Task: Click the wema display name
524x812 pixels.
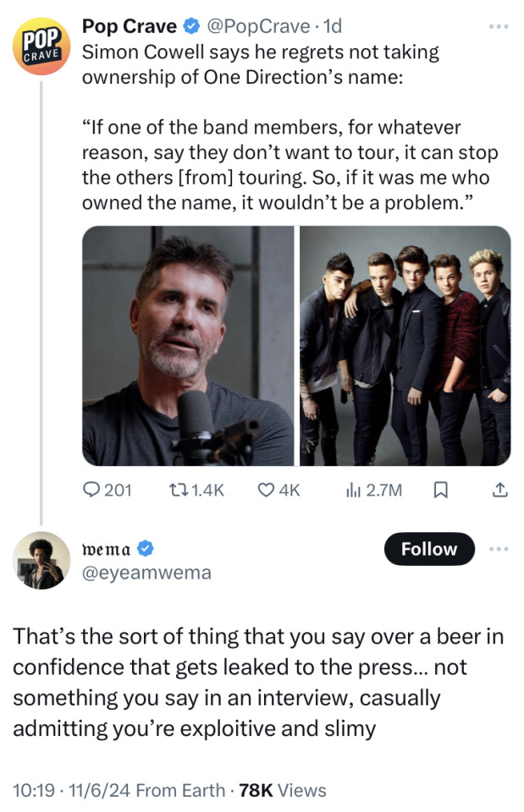Action: [x=107, y=549]
